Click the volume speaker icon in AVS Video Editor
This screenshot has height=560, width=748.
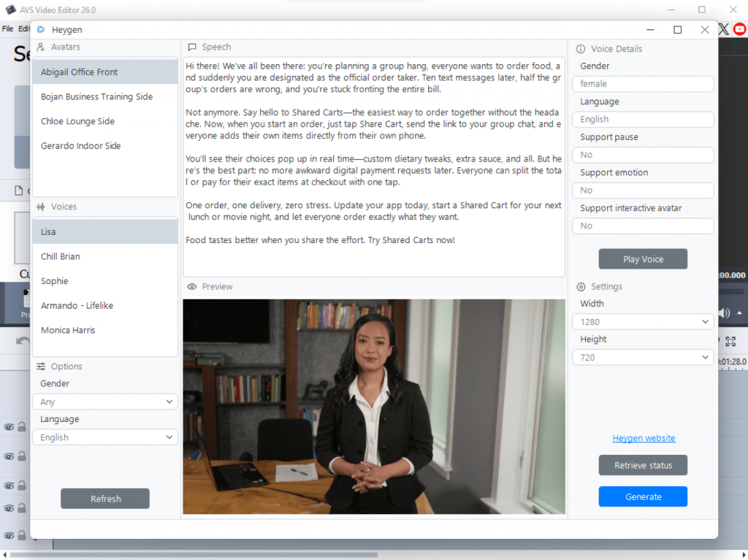724,313
